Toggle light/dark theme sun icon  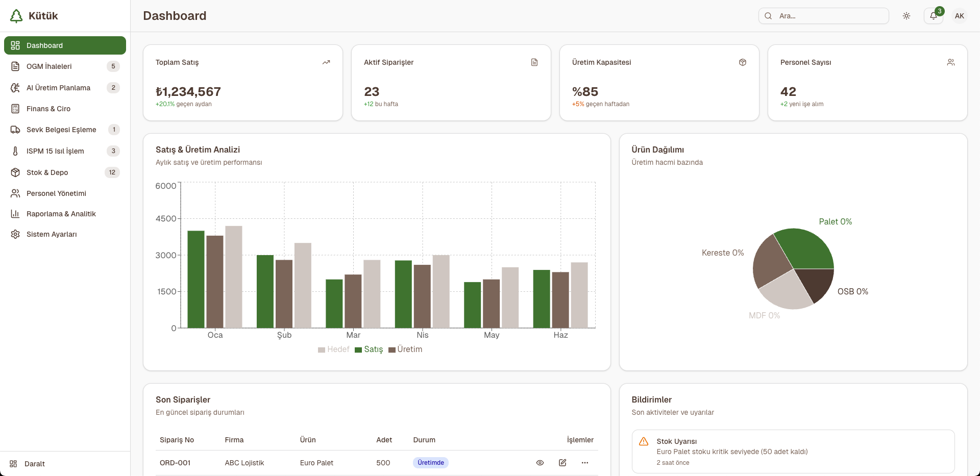click(906, 16)
